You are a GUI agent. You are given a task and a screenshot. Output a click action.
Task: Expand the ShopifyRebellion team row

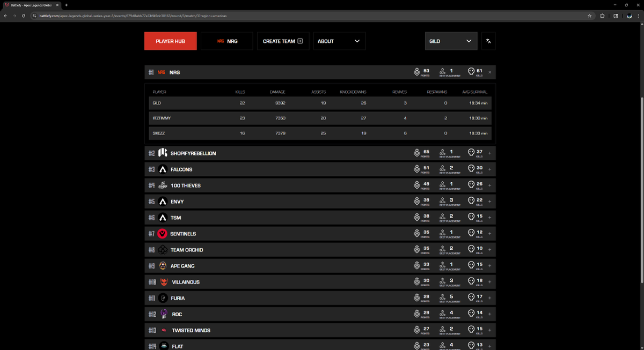[489, 154]
